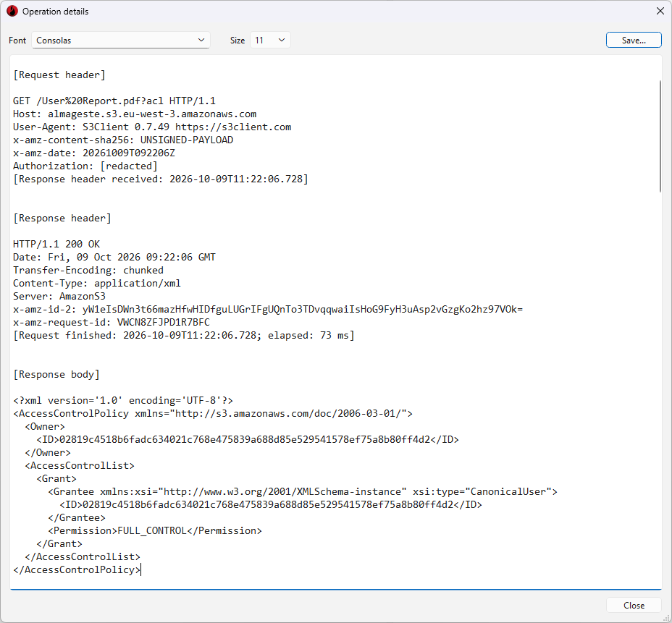
Task: Click the Save... button
Action: (x=634, y=41)
